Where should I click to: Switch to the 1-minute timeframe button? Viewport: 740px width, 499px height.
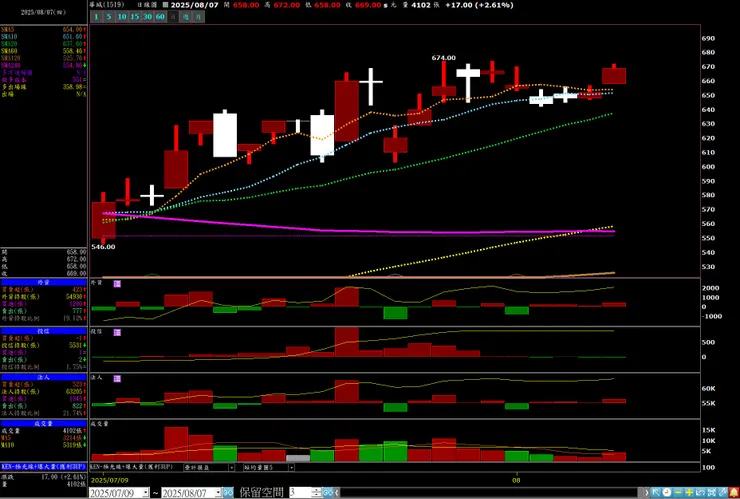96,17
